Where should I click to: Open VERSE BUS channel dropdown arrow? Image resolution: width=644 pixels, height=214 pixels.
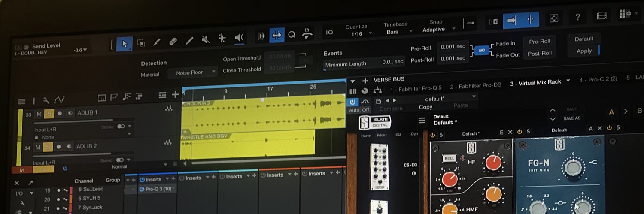click(352, 81)
